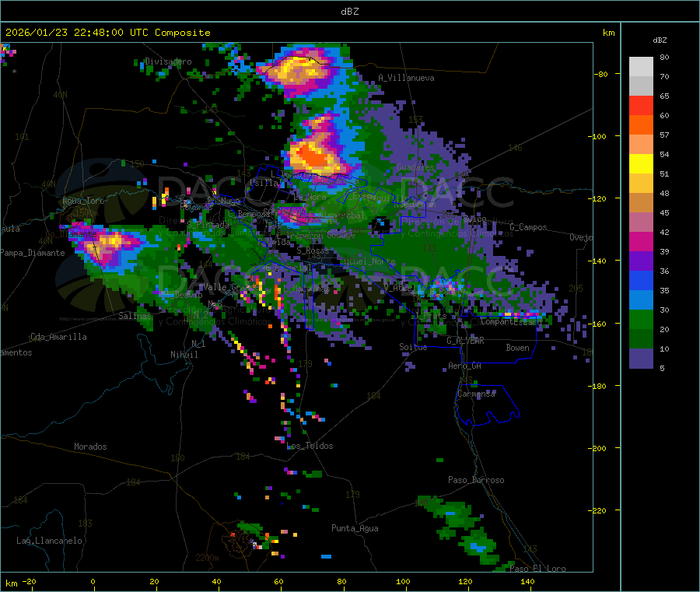Image resolution: width=700 pixels, height=592 pixels.
Task: Click the 'Nihuil' map label
Action: tap(184, 355)
